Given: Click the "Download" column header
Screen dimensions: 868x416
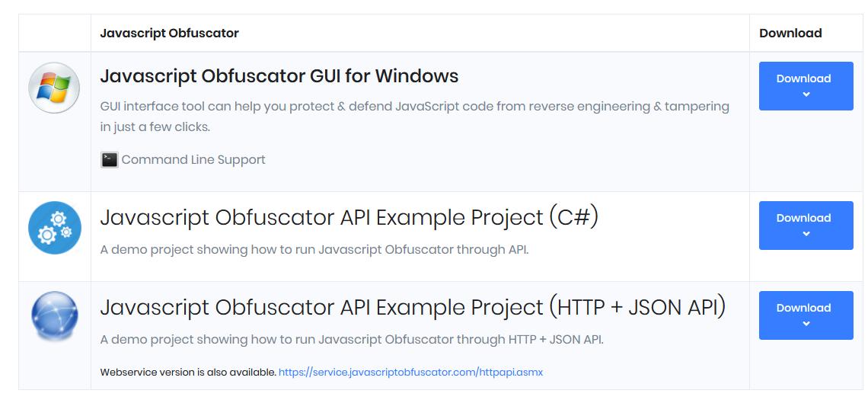Looking at the screenshot, I should pos(790,34).
